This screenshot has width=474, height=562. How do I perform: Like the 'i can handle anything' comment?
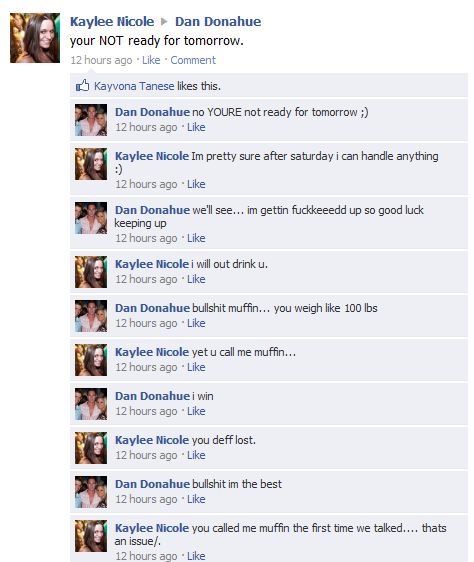pyautogui.click(x=196, y=184)
